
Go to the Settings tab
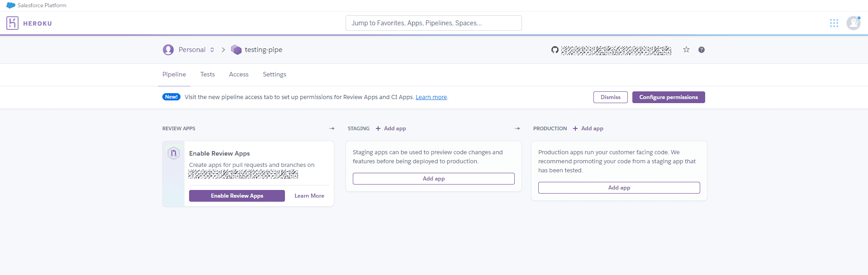click(274, 74)
